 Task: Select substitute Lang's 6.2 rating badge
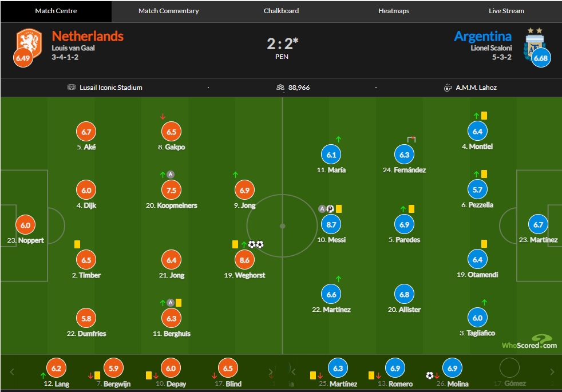[56, 368]
